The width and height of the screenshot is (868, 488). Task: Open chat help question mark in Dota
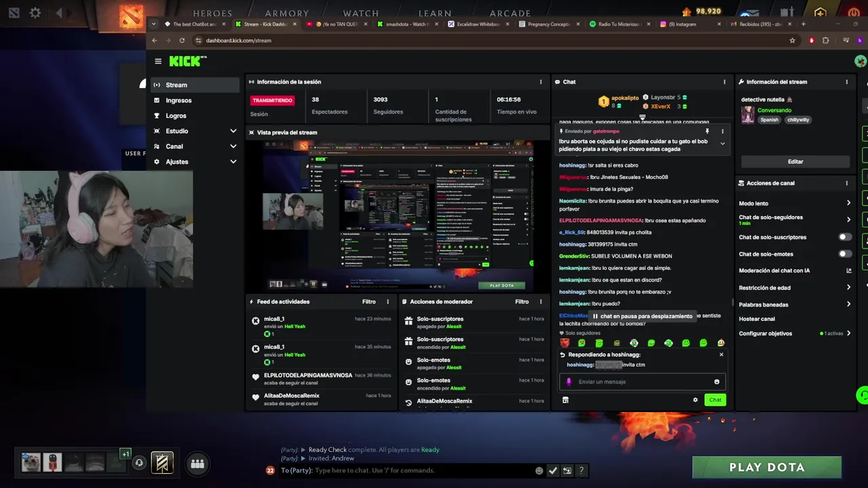(x=581, y=470)
